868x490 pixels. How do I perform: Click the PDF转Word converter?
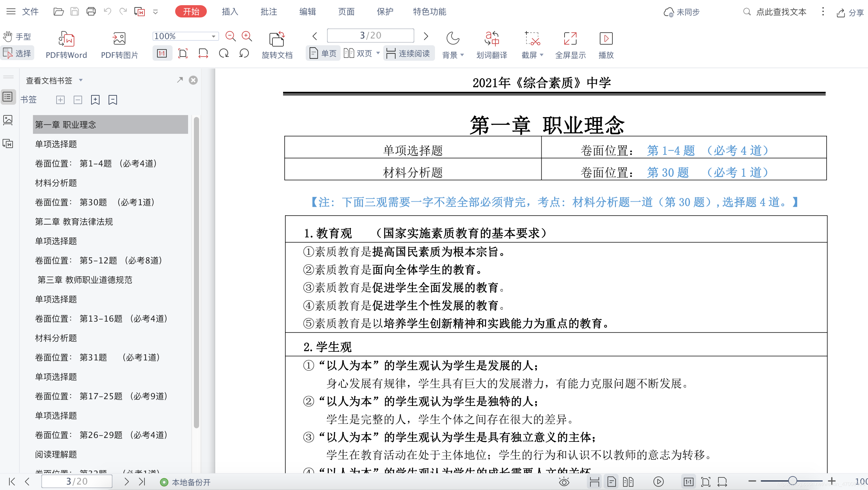click(66, 45)
